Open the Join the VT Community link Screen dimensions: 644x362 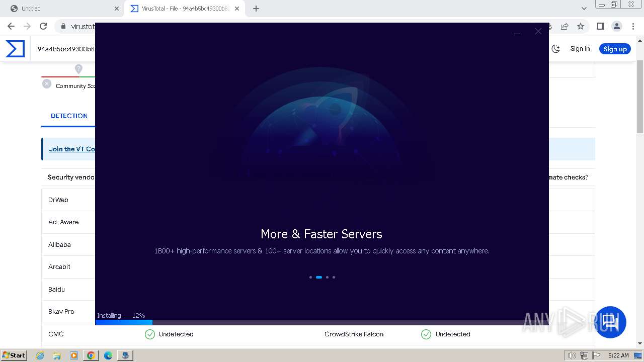click(x=72, y=149)
